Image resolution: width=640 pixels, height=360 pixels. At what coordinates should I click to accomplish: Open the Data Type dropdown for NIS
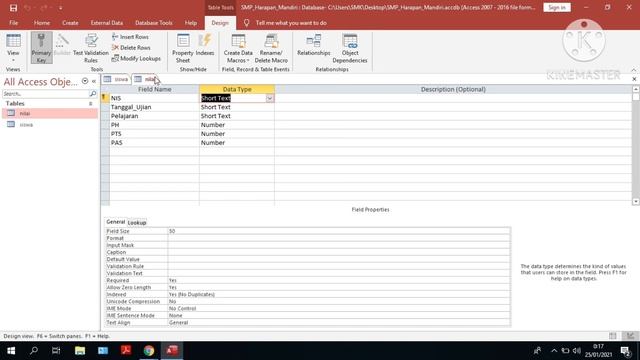click(269, 98)
